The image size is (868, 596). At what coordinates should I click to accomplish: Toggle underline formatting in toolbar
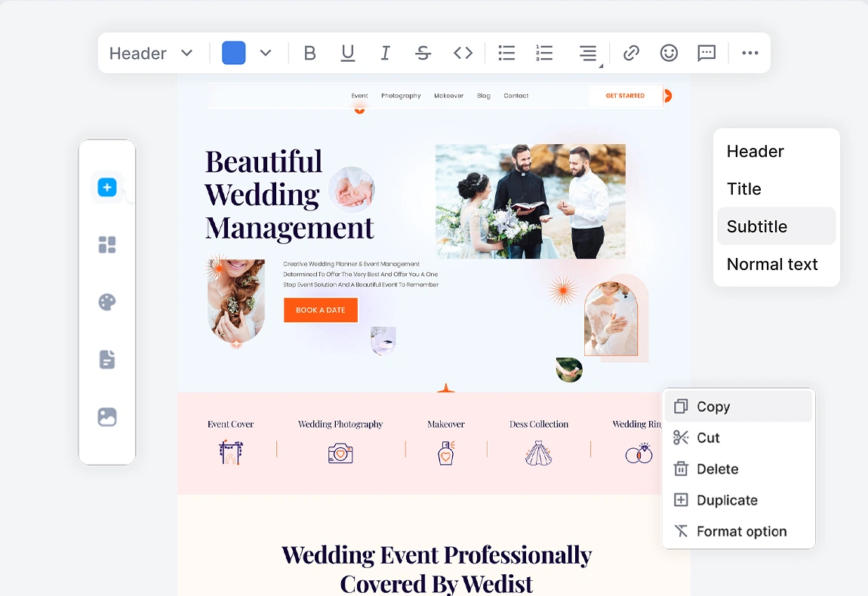click(x=348, y=53)
